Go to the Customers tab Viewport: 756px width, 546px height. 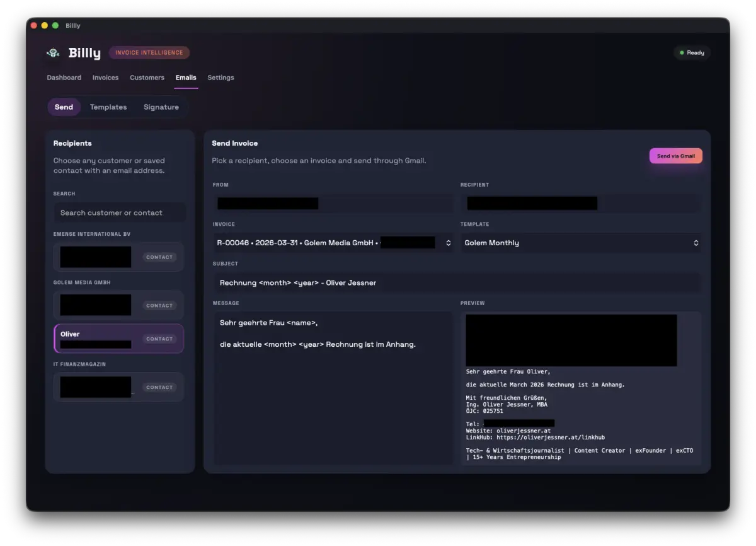point(147,78)
